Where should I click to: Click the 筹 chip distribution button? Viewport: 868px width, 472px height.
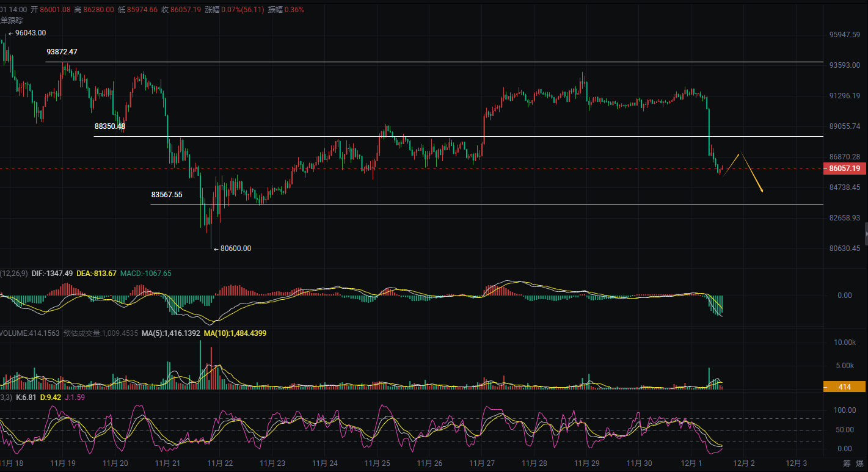[x=847, y=463]
